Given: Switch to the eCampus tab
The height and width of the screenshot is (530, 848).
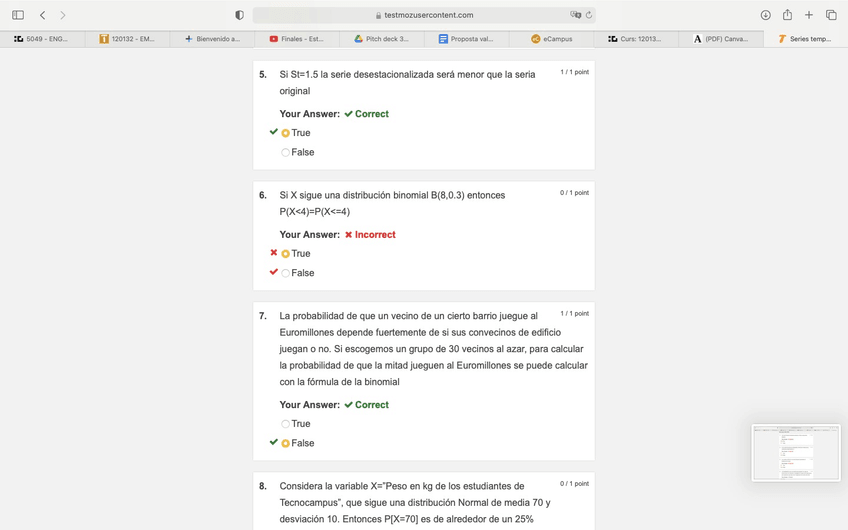Looking at the screenshot, I should tap(551, 39).
